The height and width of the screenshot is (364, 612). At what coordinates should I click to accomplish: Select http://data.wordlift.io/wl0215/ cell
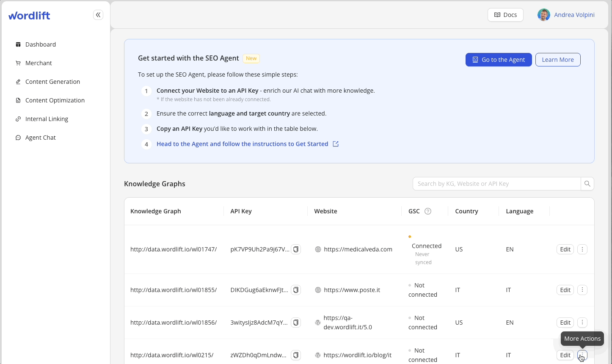click(172, 355)
